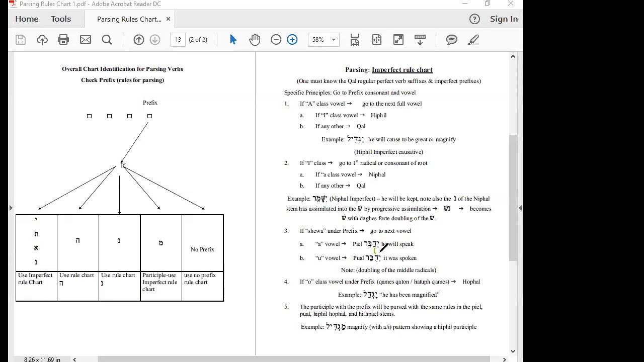The width and height of the screenshot is (644, 362).
Task: Zoom out with minus icon
Action: 276,40
